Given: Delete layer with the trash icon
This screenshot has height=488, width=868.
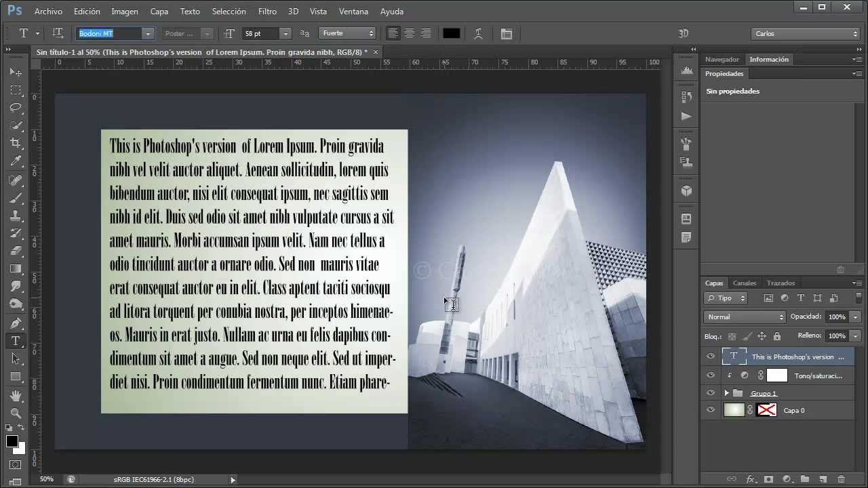Looking at the screenshot, I should (841, 479).
